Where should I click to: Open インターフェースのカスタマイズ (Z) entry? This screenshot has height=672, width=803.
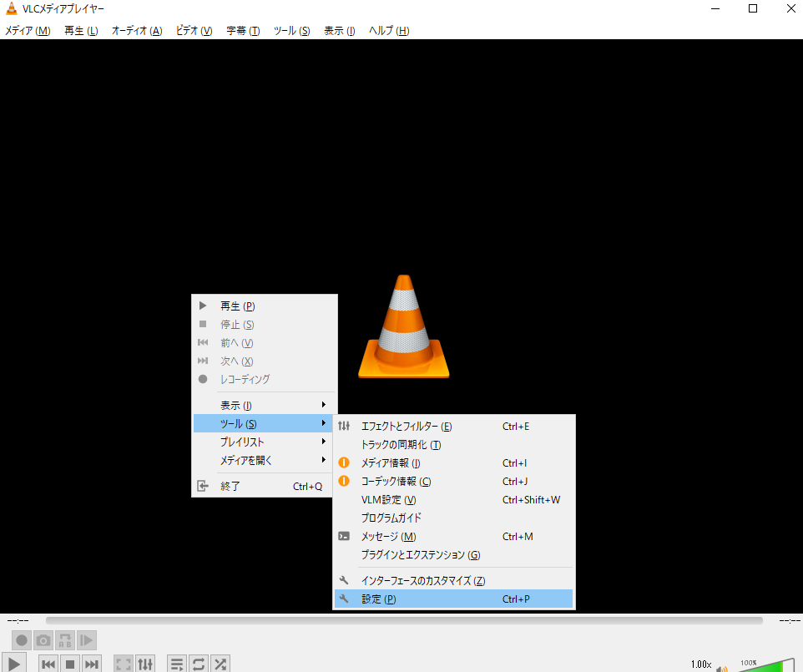pos(454,580)
